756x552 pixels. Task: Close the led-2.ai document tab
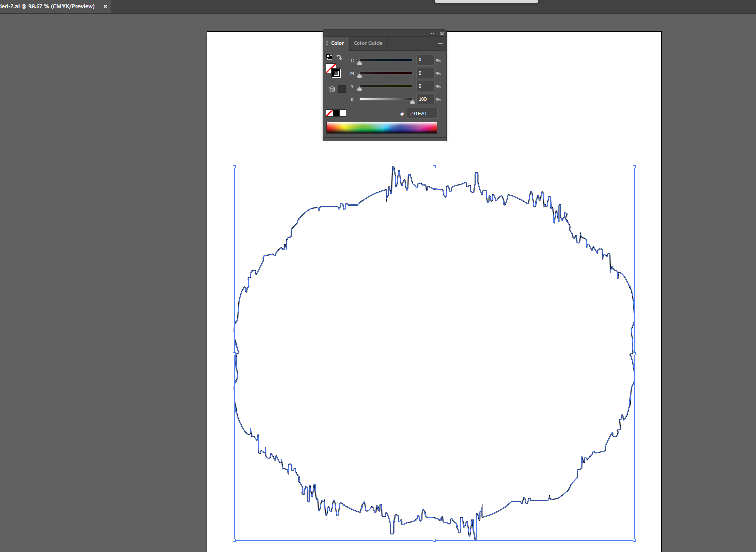(x=105, y=7)
